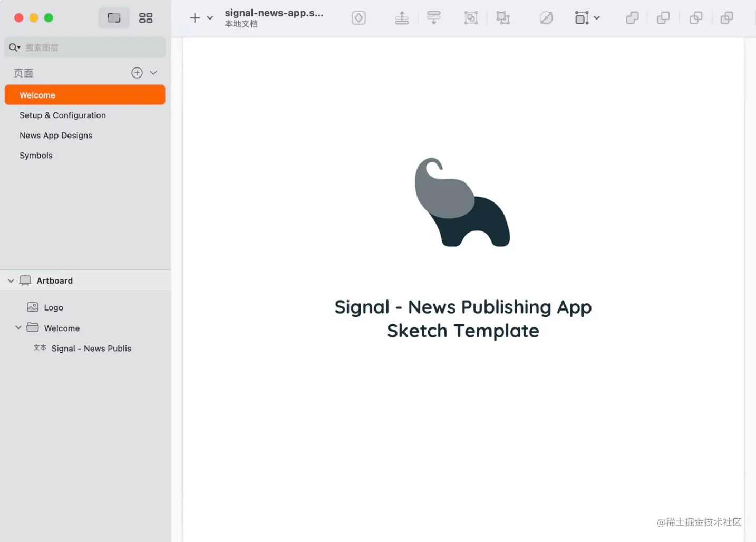Click the Group toolbar icon

pyautogui.click(x=471, y=18)
